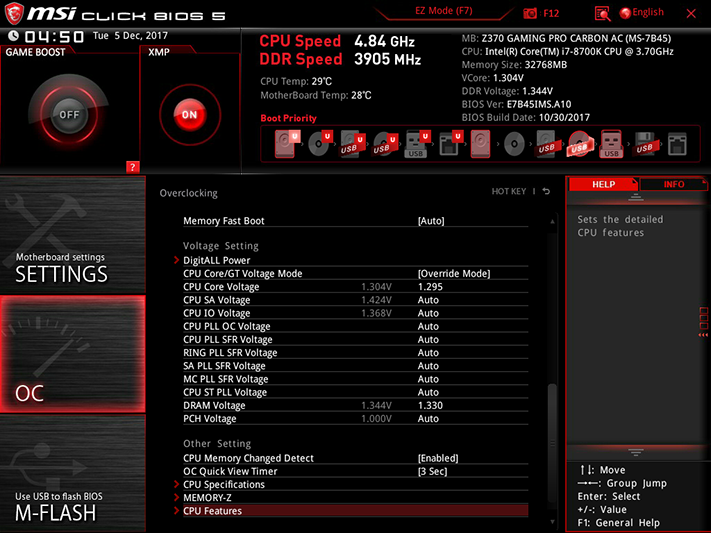The image size is (711, 533).
Task: Select the UEFI USB hard disk boot icon
Action: click(x=352, y=144)
